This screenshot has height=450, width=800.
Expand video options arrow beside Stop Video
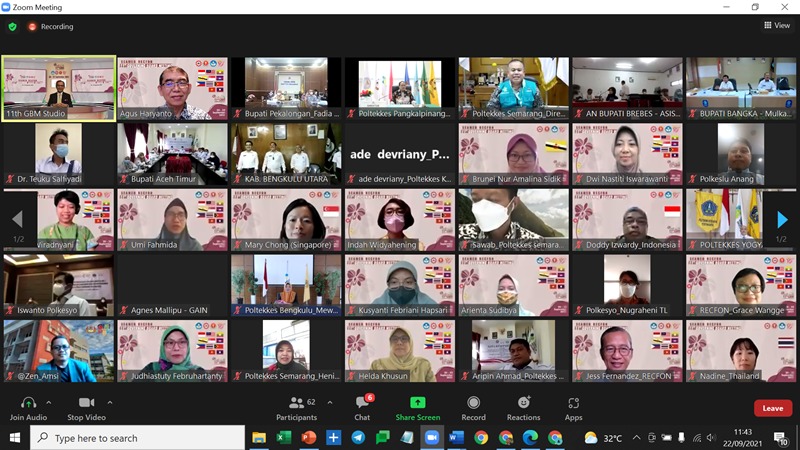click(x=109, y=402)
